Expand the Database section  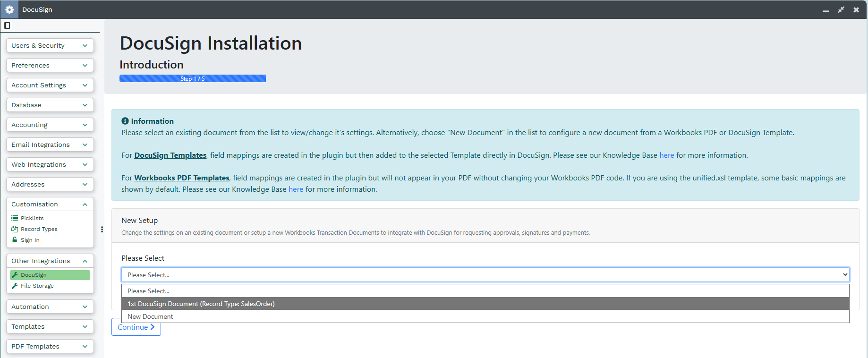[50, 105]
